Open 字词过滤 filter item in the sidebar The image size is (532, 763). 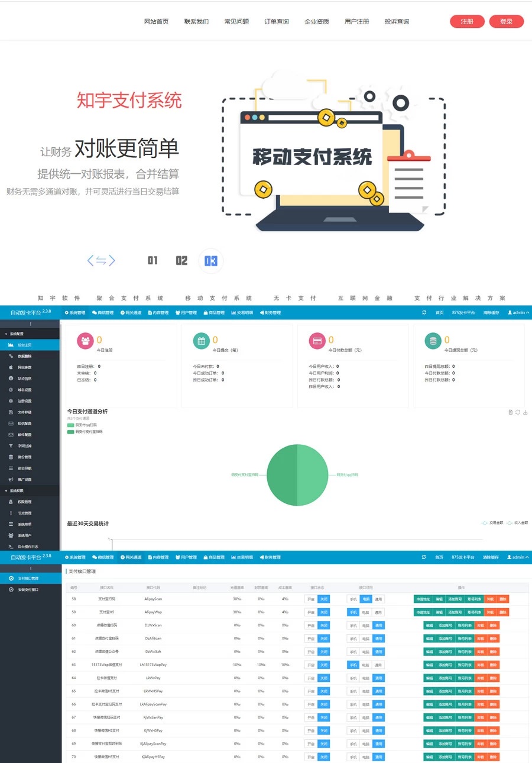(24, 446)
